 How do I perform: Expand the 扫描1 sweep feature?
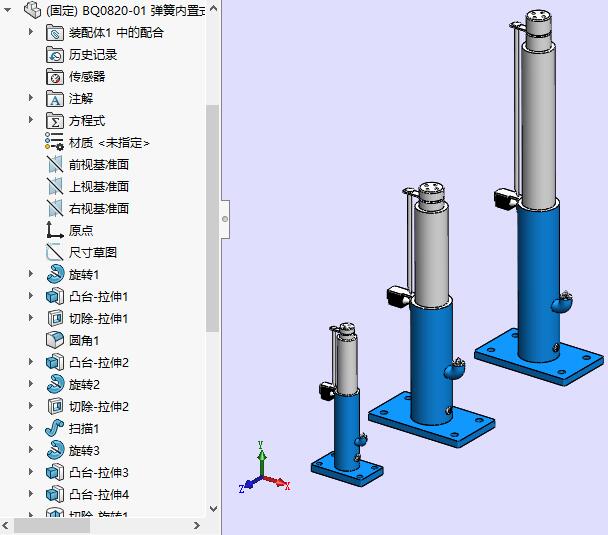tap(31, 428)
